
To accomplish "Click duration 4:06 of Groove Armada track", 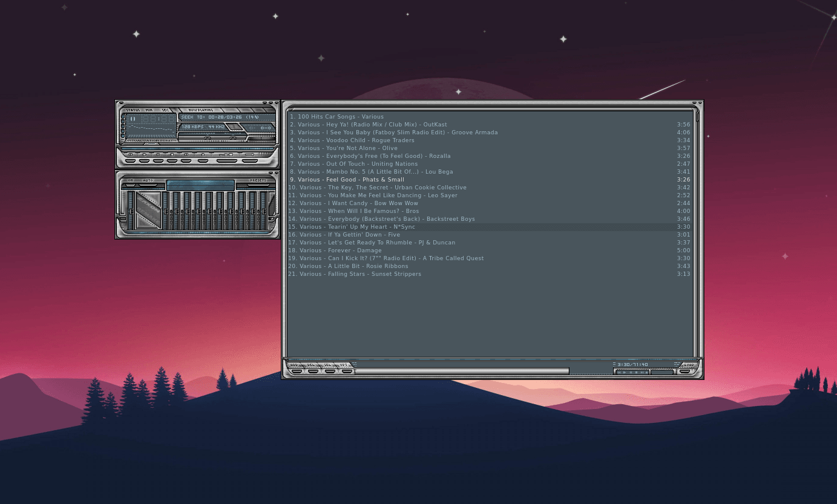I will pyautogui.click(x=683, y=133).
